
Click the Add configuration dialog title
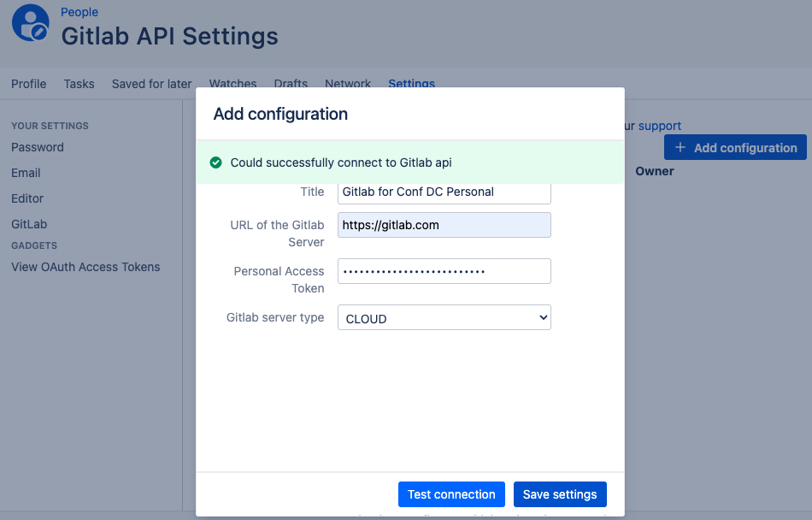click(280, 114)
